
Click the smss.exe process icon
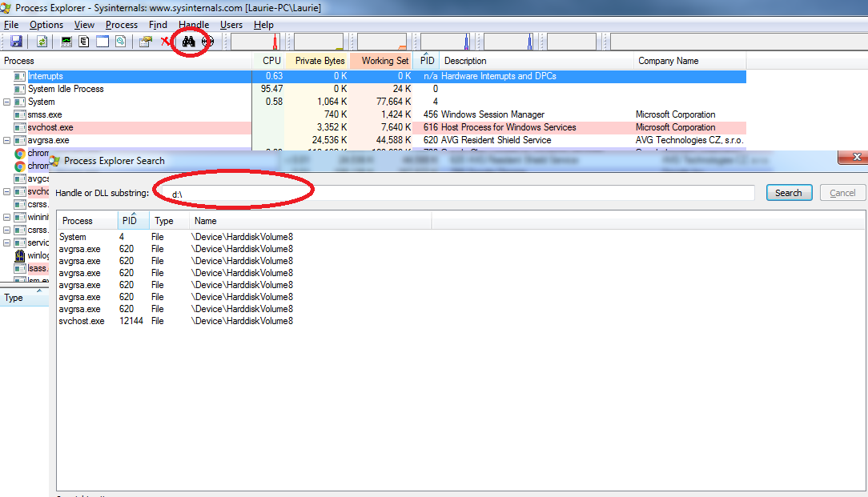(20, 114)
